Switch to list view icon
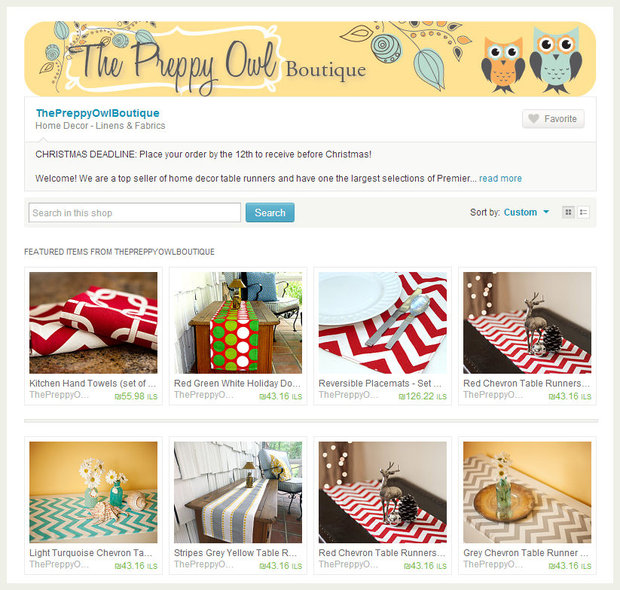620x590 pixels. 583,212
